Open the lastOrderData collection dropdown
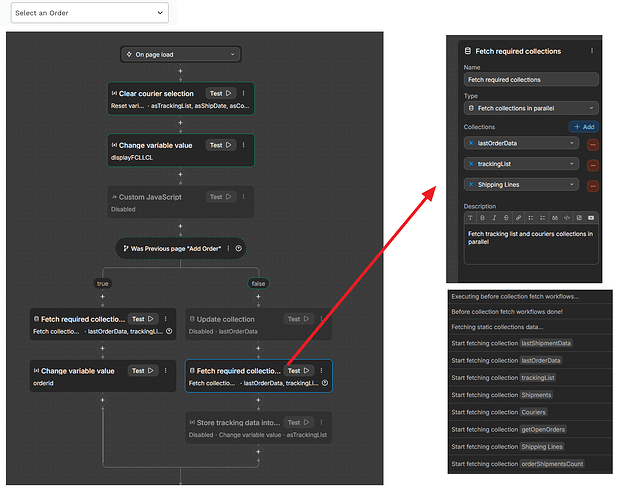Viewport: 629px width, 500px height. click(521, 143)
